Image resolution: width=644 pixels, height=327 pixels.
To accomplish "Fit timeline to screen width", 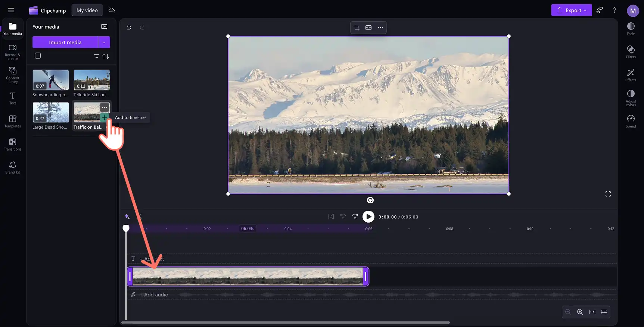I will (x=592, y=312).
